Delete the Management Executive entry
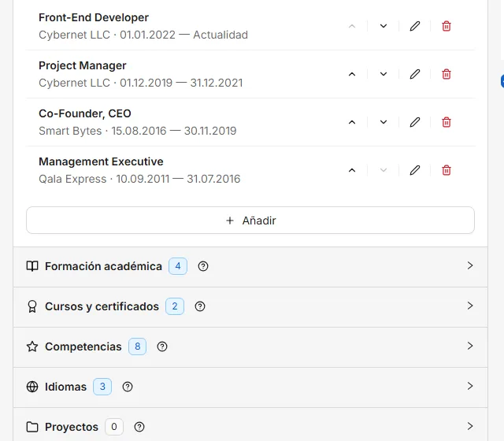 point(447,170)
